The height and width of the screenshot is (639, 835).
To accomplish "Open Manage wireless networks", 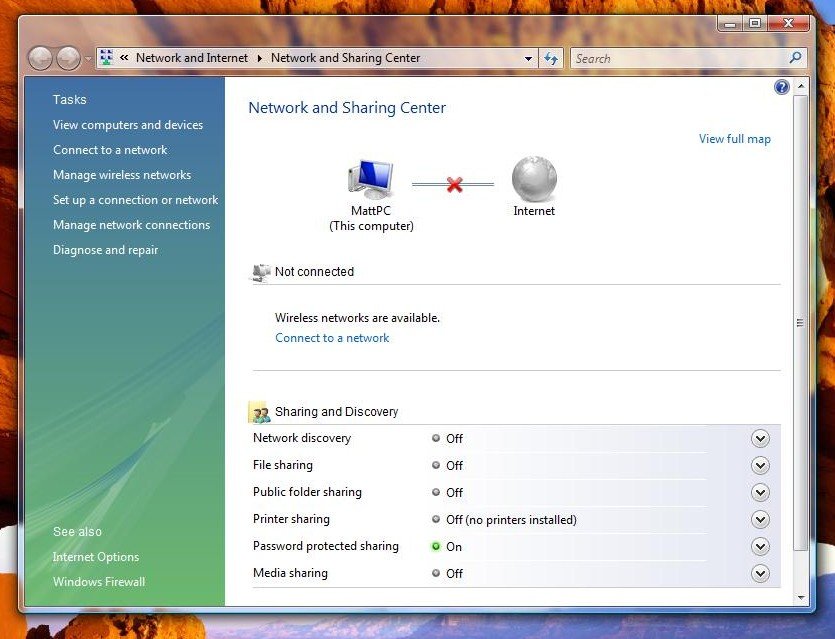I will coord(122,175).
